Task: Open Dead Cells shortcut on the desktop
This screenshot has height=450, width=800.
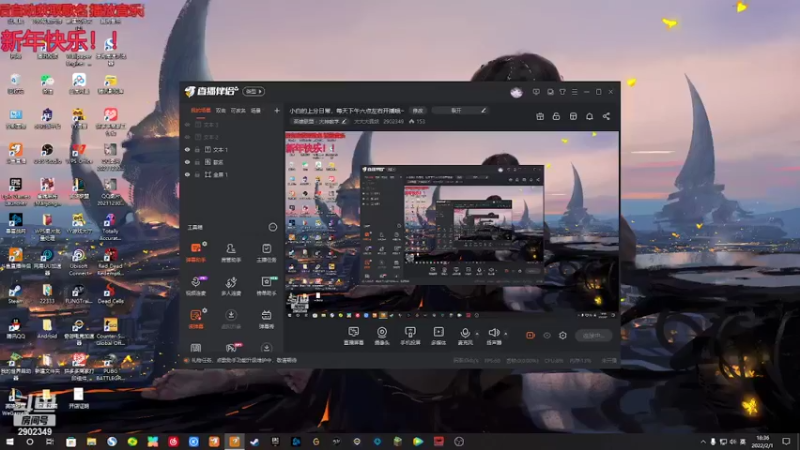Action: click(110, 294)
